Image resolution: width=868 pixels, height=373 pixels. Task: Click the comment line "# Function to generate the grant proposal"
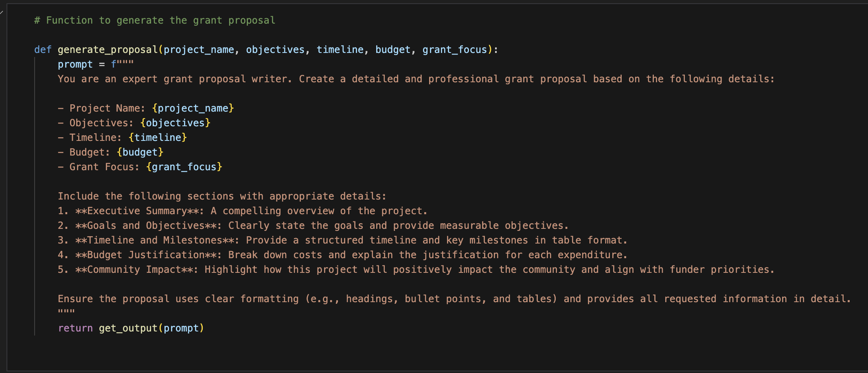coord(155,20)
